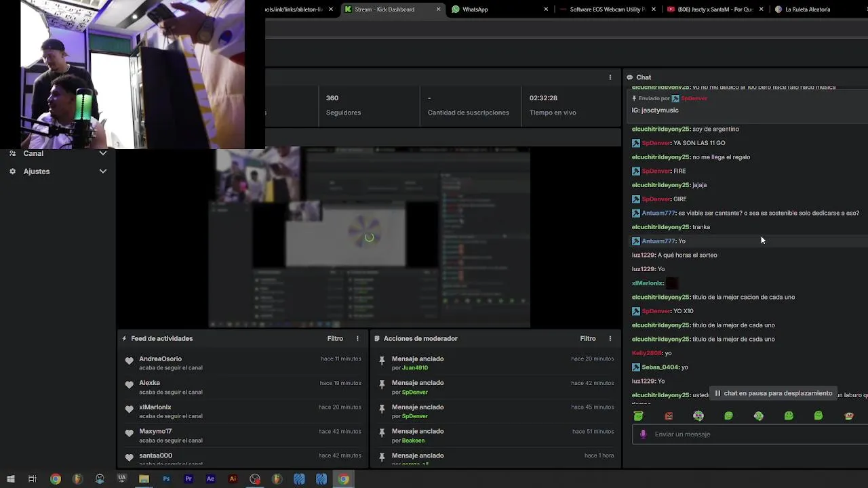Screen dimensions: 868x488
Task: Click the blurred stream preview player
Action: click(369, 237)
